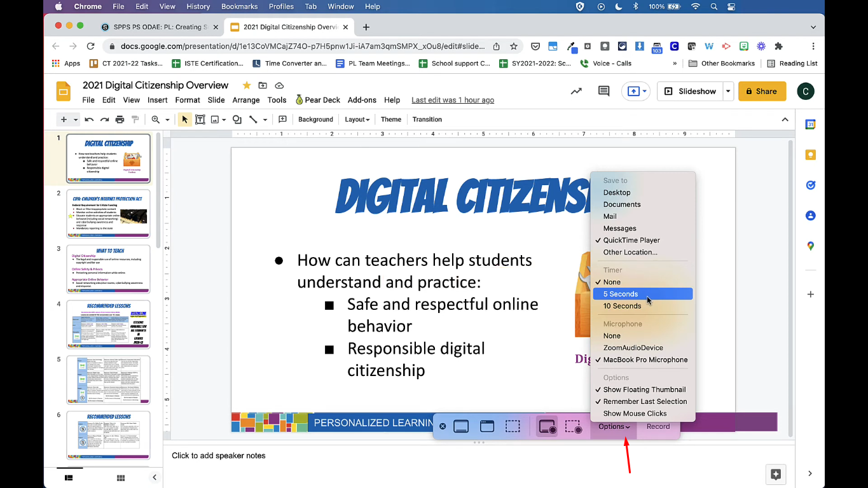Select slide 4 Recommended Lessons thumbnail
Screen dimensions: 868x488
click(x=108, y=324)
